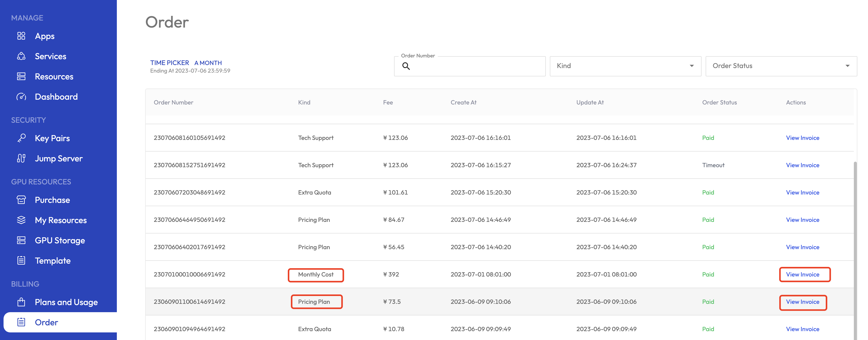Open the TIME PICKER selector
This screenshot has width=868, height=340.
169,63
